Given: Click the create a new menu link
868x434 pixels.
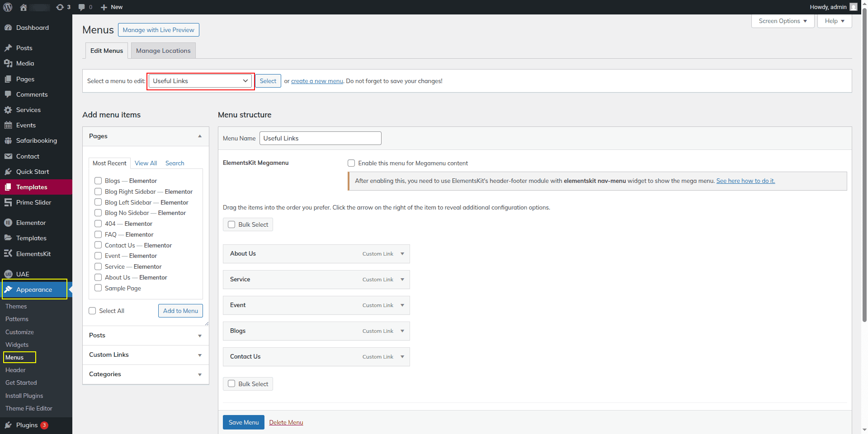Looking at the screenshot, I should click(x=317, y=81).
